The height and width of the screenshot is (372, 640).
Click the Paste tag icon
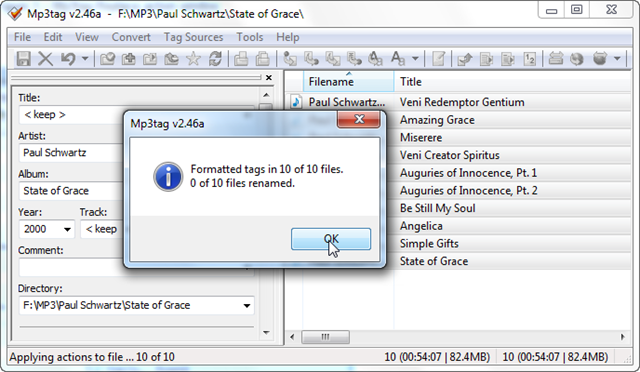pyautogui.click(x=262, y=59)
